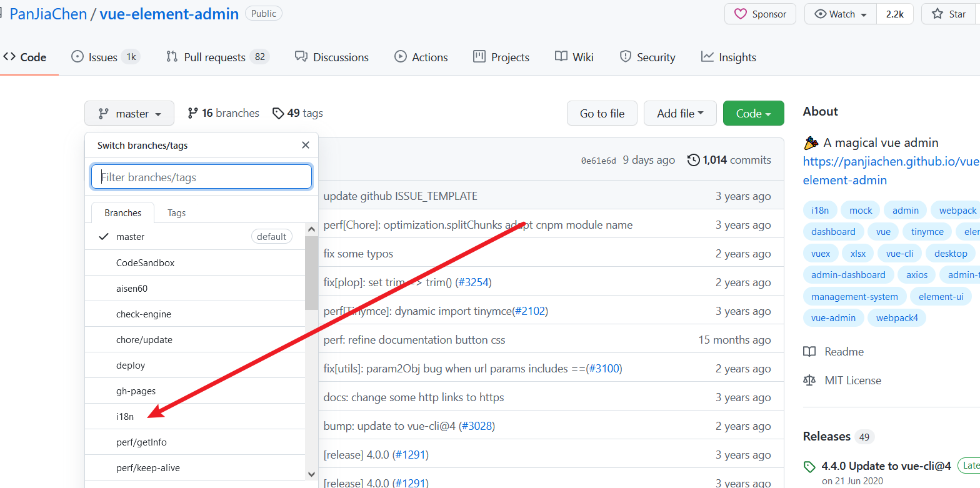Focus the Filter branches/tags input
This screenshot has height=488, width=980.
pyautogui.click(x=201, y=177)
